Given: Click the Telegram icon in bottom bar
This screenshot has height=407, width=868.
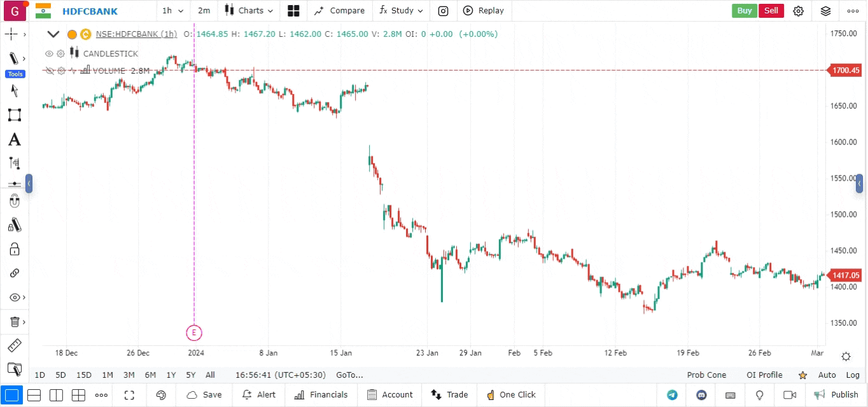Looking at the screenshot, I should pos(672,395).
